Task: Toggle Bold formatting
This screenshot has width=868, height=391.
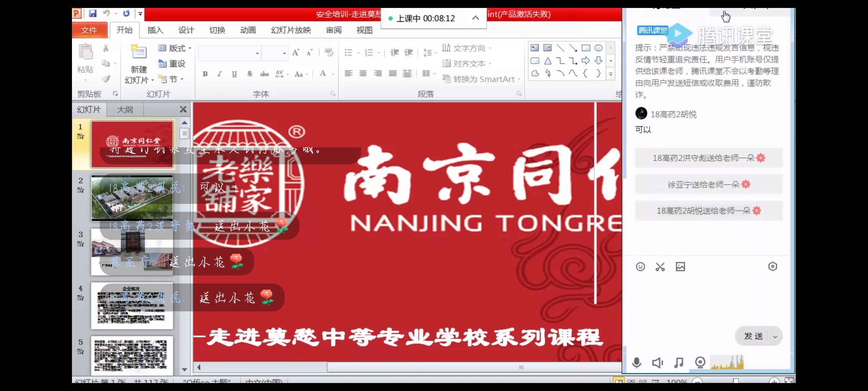Action: click(x=205, y=74)
